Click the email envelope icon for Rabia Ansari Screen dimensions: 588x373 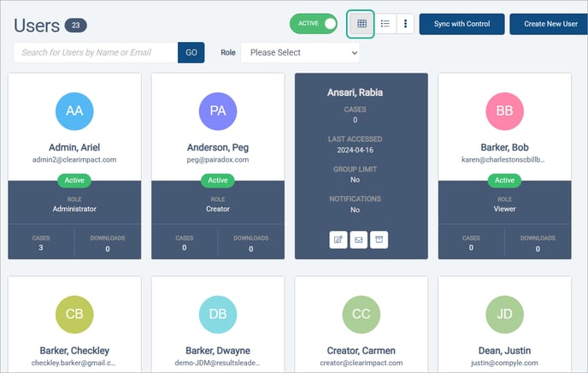(x=358, y=240)
